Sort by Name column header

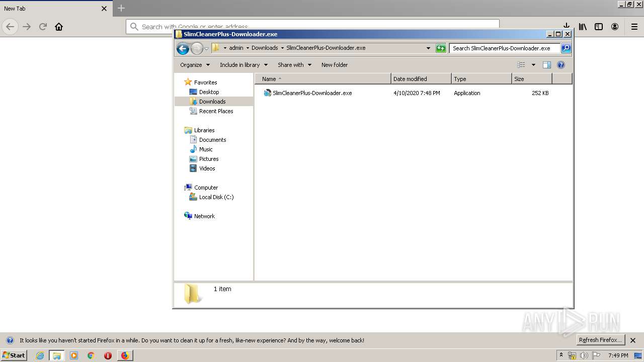click(323, 79)
